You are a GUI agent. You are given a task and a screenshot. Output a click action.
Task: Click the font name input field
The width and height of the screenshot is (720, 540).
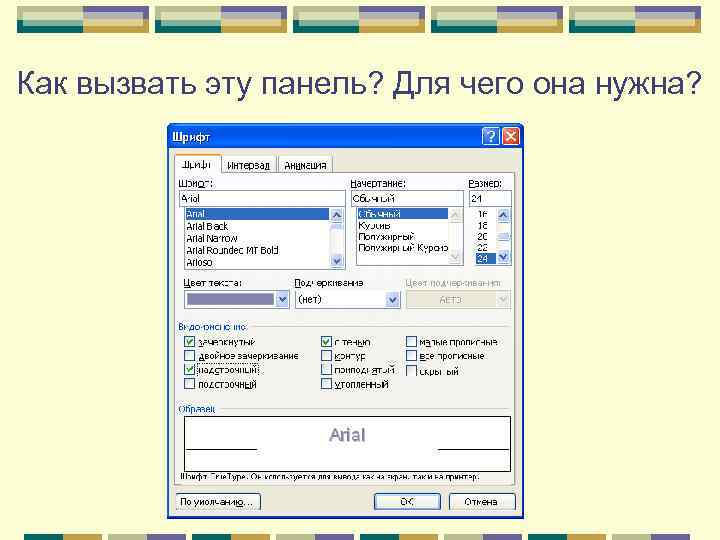[x=262, y=199]
